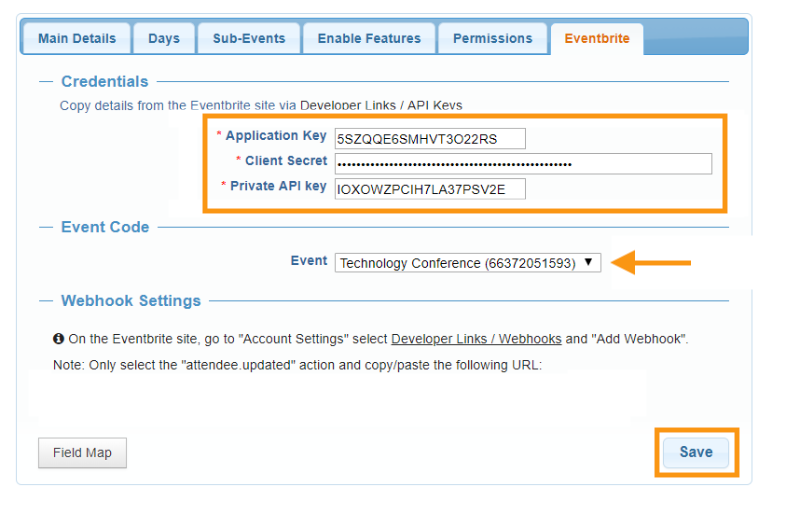Expand the Event dropdown showing Technology Conference
This screenshot has width=800, height=515.
[x=468, y=263]
